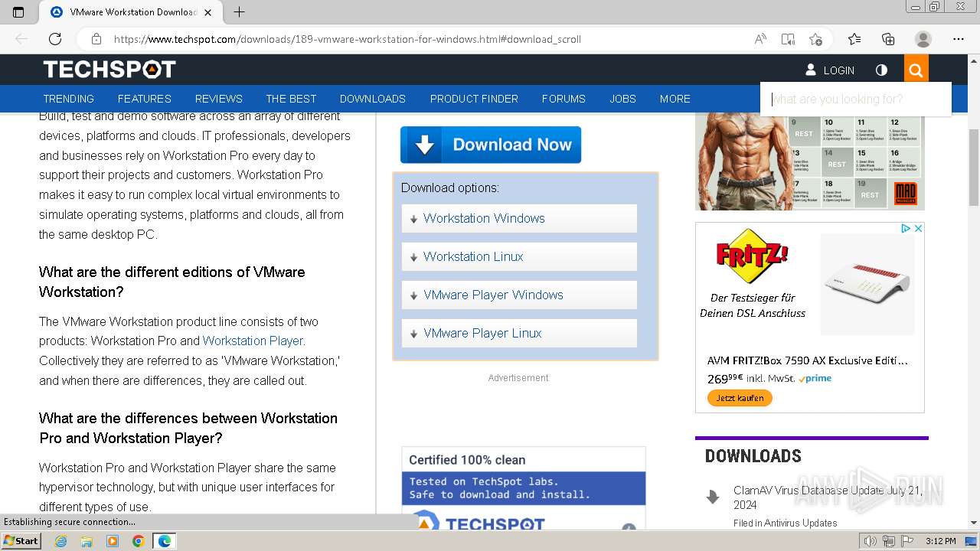Choose VMware Player Linux download option

point(519,333)
